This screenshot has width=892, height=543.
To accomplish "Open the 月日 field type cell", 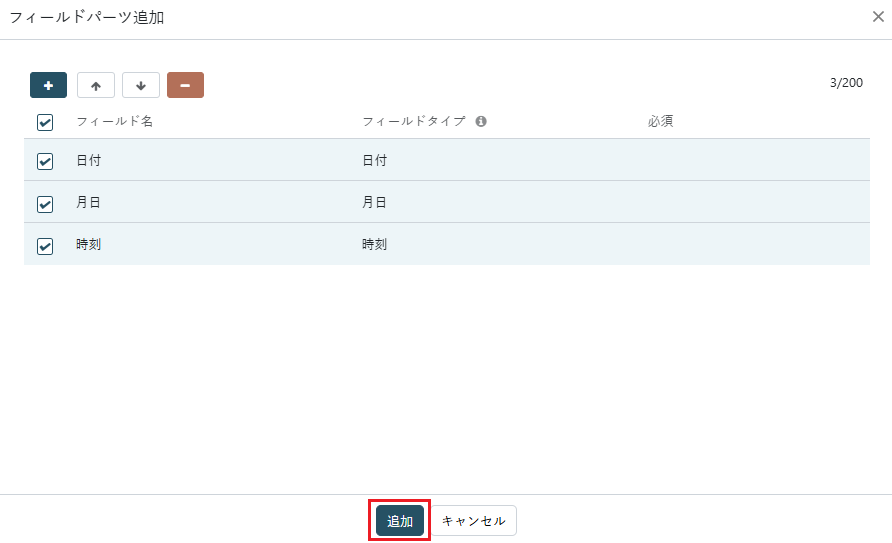I will pos(374,202).
